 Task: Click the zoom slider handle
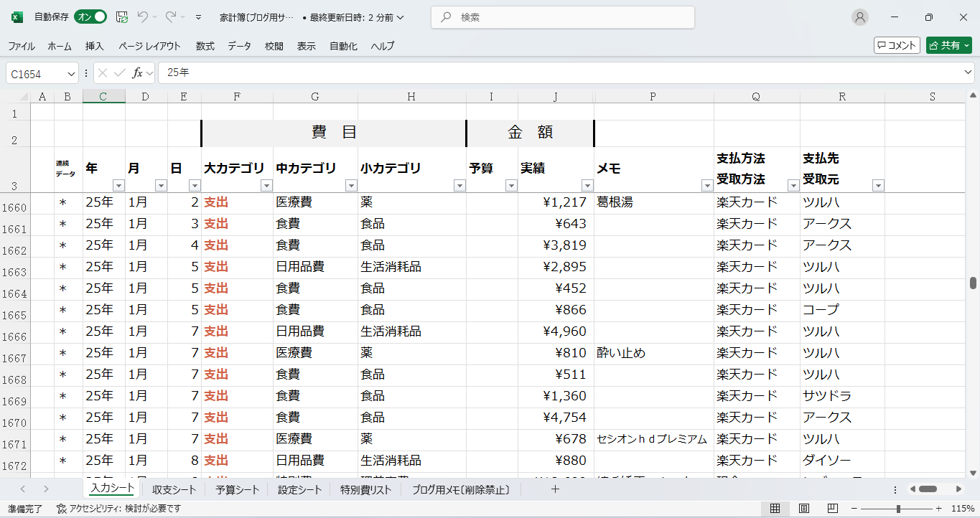[x=898, y=509]
